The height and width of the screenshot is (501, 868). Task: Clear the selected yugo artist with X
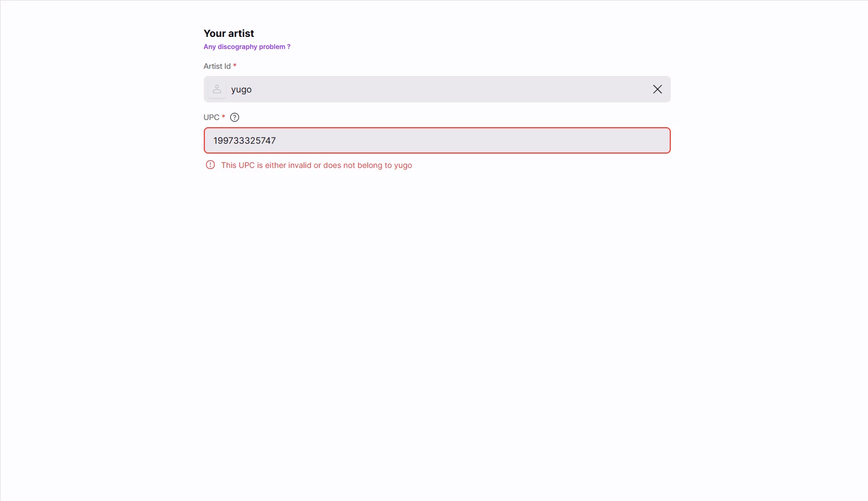pyautogui.click(x=657, y=89)
